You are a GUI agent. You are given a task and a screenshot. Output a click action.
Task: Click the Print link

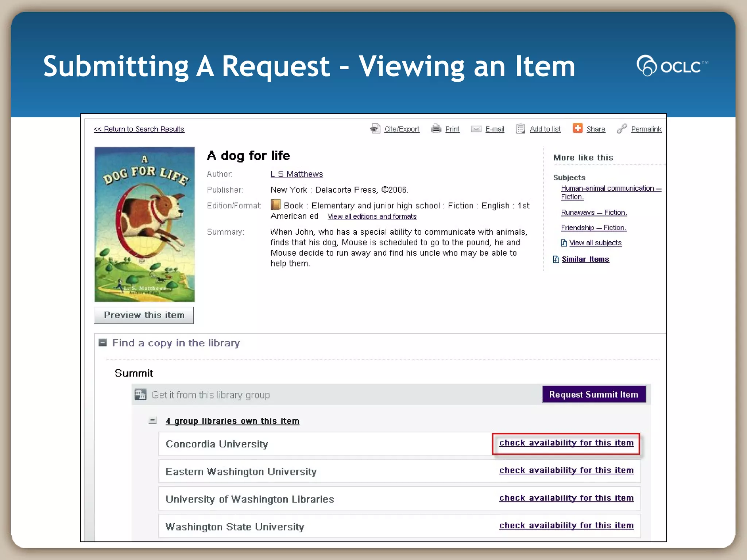[x=452, y=129]
